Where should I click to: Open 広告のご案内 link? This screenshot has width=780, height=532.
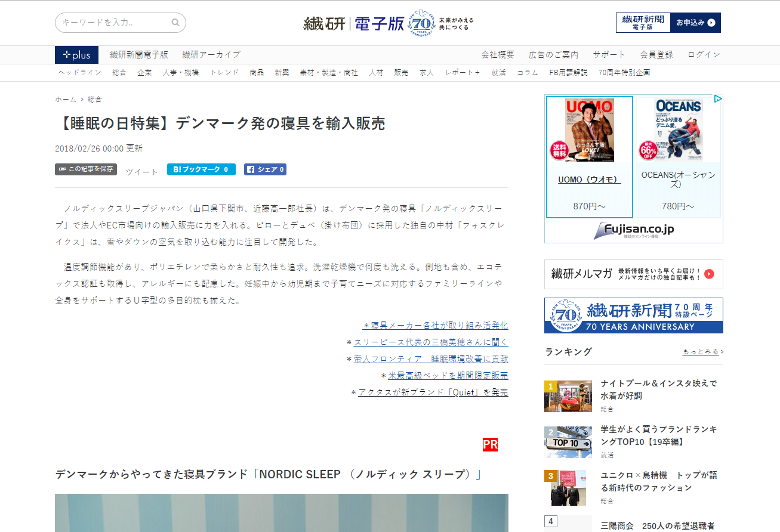553,55
